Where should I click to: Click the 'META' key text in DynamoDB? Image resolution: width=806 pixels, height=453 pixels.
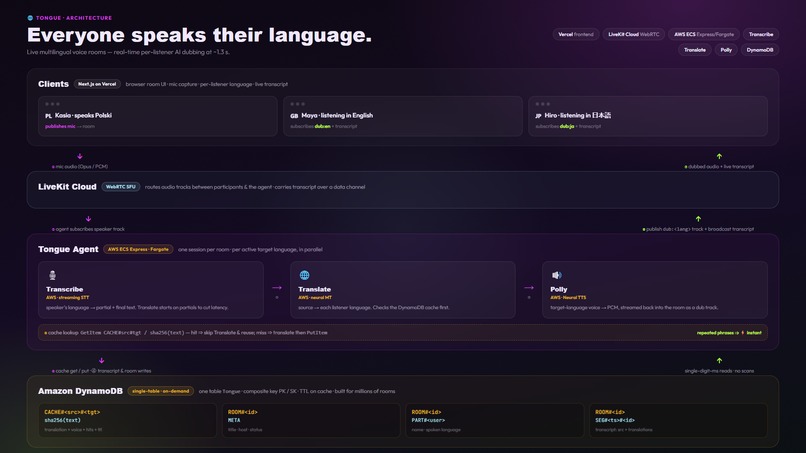234,420
